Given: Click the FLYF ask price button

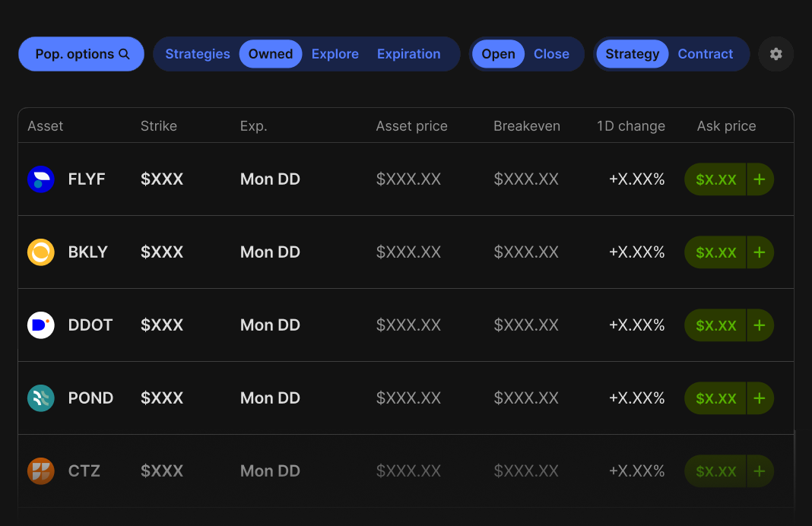Looking at the screenshot, I should pos(715,179).
